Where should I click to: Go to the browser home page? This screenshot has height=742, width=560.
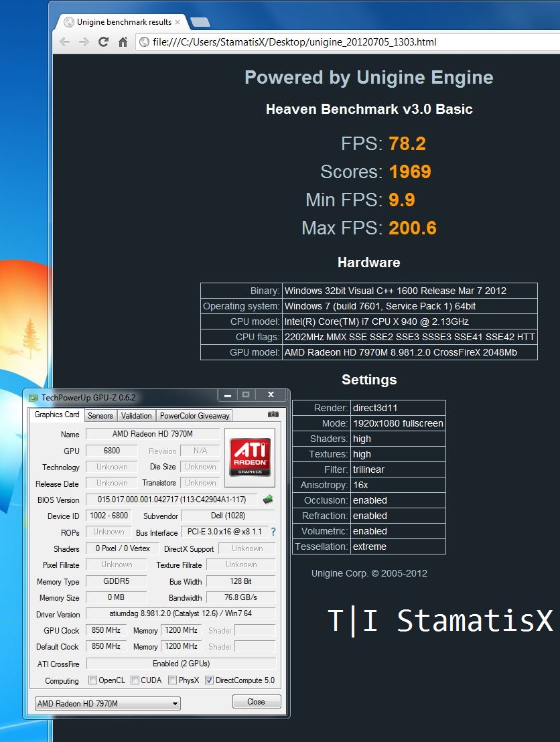[x=123, y=42]
